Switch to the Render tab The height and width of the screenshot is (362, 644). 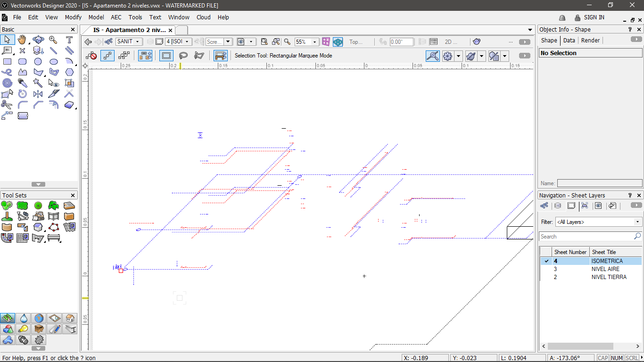pos(590,40)
